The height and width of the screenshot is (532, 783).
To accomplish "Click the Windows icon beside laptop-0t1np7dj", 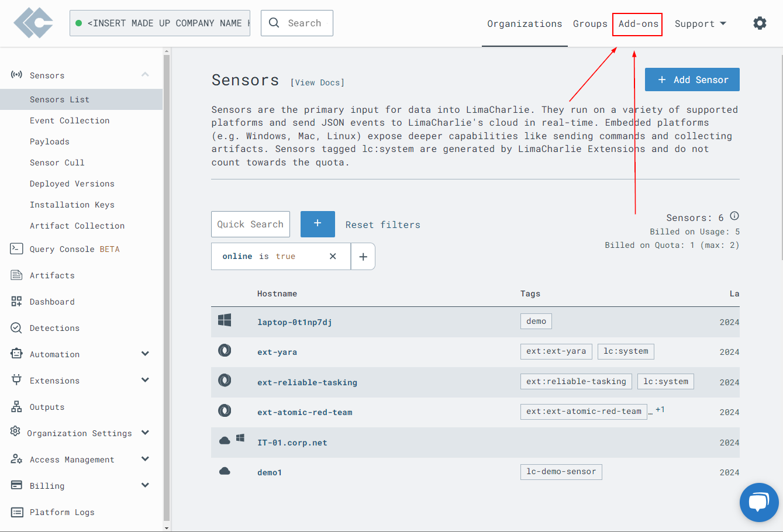I will click(x=225, y=320).
